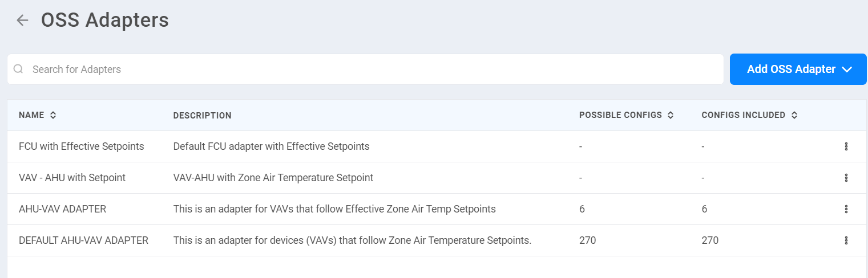Sort by POSSIBLE CONFIGS column arrows

pos(671,115)
